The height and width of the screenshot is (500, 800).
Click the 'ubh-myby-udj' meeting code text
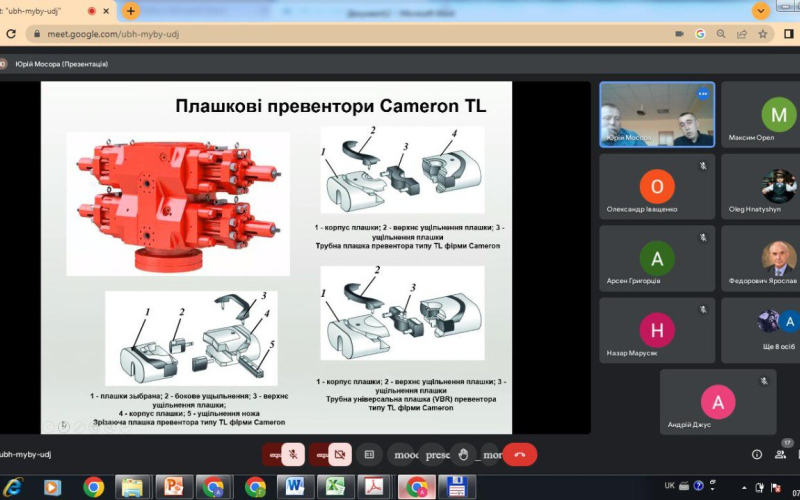click(x=26, y=454)
